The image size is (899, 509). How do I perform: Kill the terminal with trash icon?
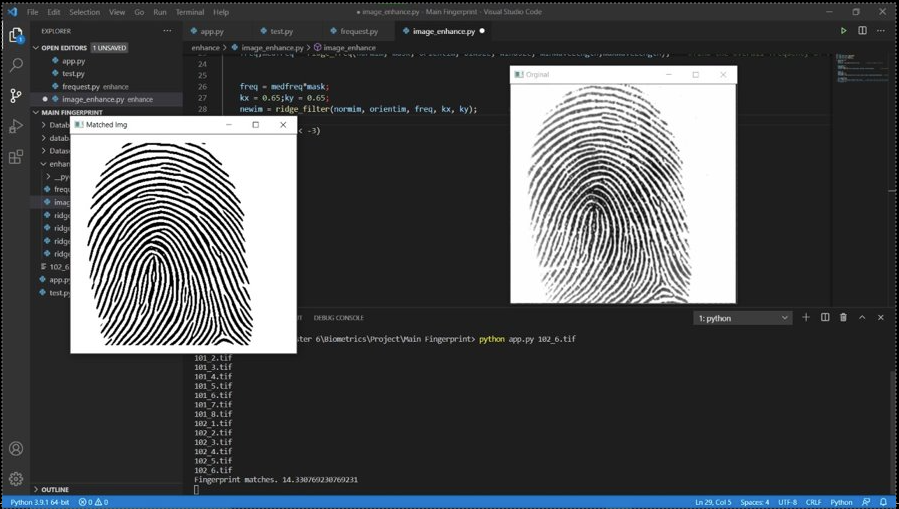(x=843, y=318)
